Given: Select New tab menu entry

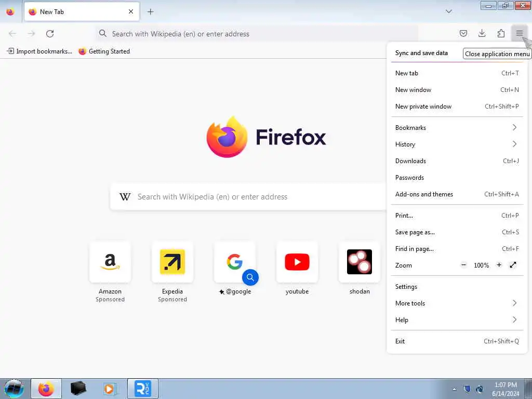Looking at the screenshot, I should coord(457,73).
